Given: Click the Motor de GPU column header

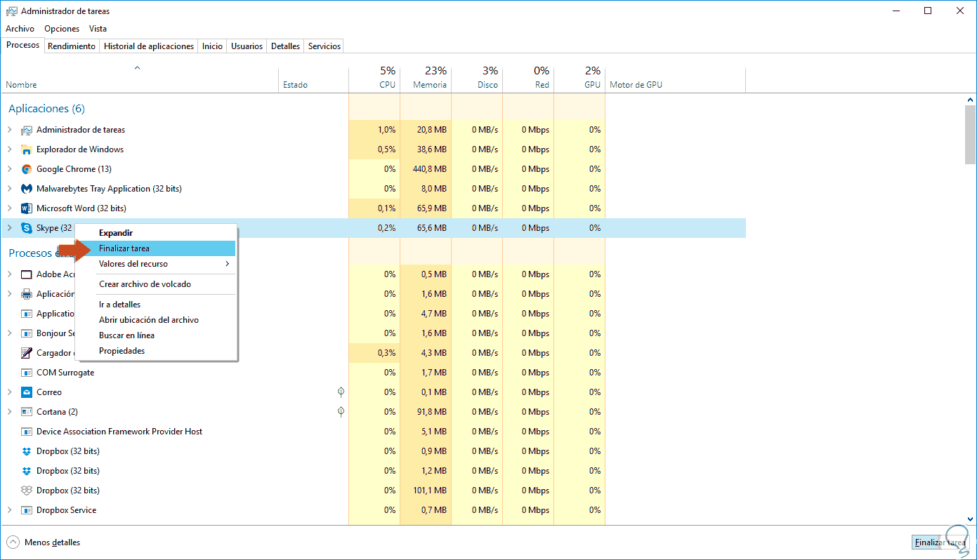Looking at the screenshot, I should 675,78.
